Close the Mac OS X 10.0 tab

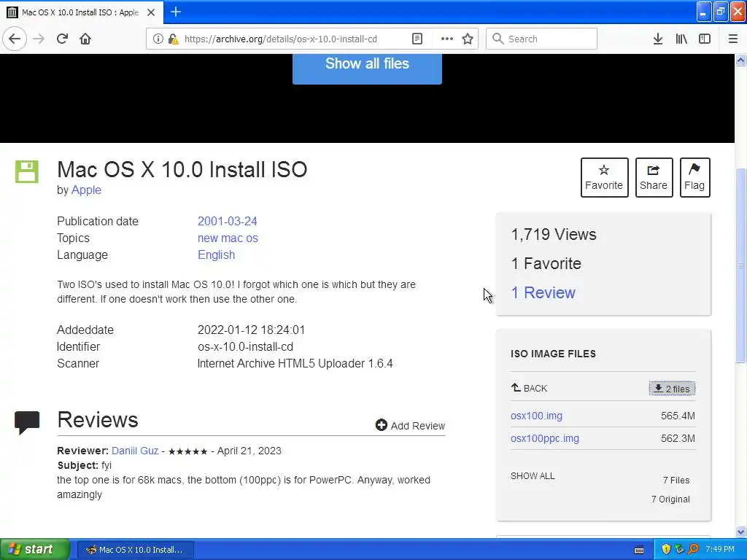coord(151,12)
